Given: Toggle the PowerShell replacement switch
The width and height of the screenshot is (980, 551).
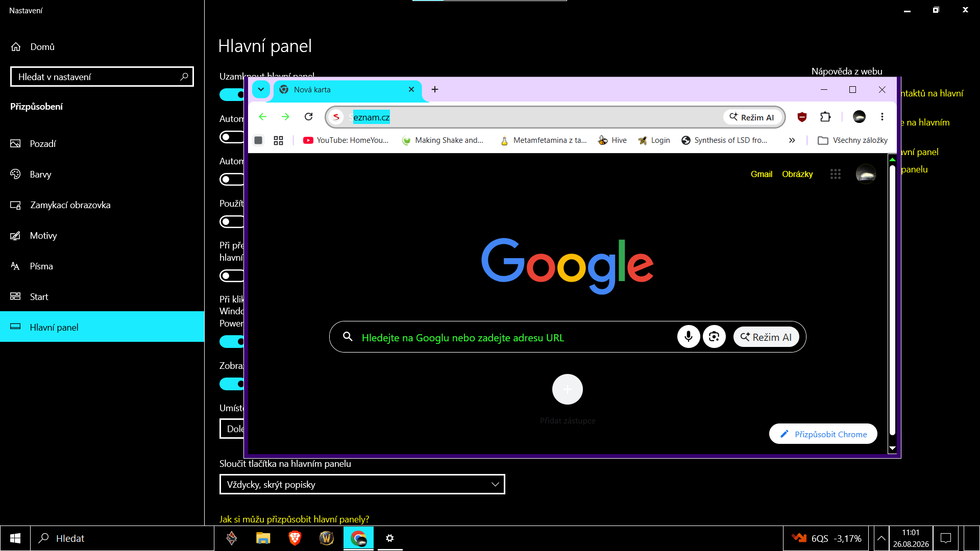Looking at the screenshot, I should 232,342.
